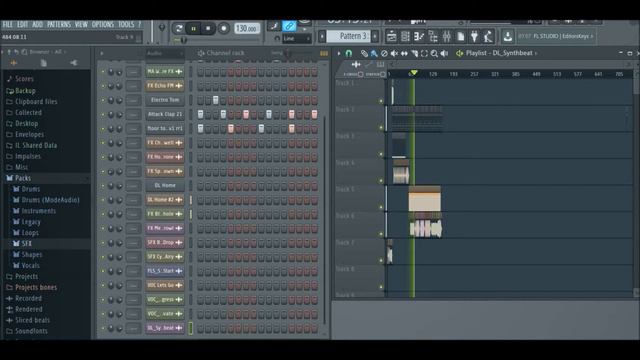Toggle the blue link icon near tempo
This screenshot has height=360, width=640.
click(x=289, y=27)
